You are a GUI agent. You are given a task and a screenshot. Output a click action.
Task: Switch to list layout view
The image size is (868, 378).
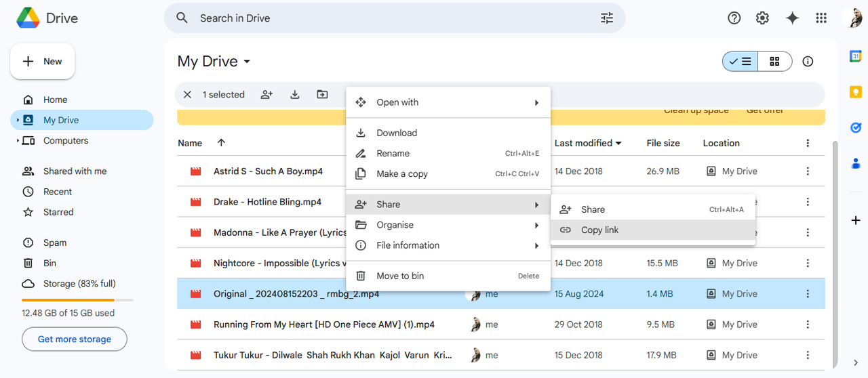point(740,62)
